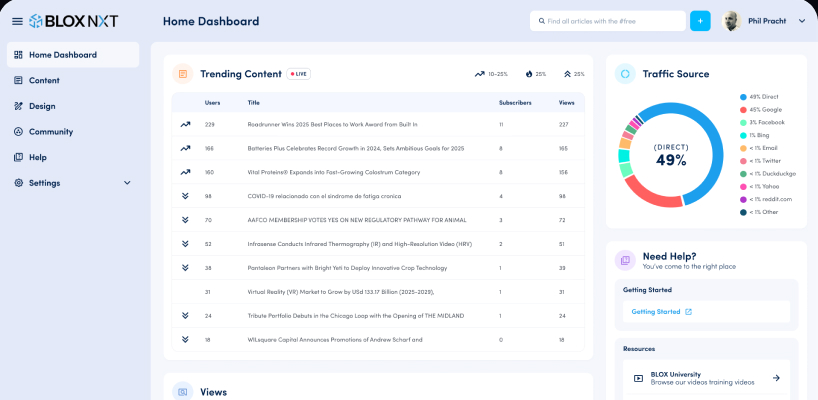Click the Users column header
The width and height of the screenshot is (818, 400).
(x=212, y=103)
